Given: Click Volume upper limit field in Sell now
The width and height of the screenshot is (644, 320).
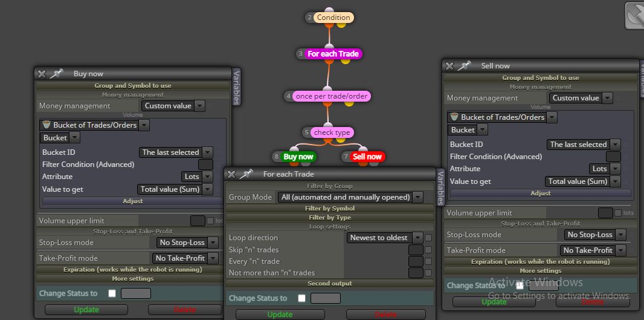Looking at the screenshot, I should click(605, 213).
